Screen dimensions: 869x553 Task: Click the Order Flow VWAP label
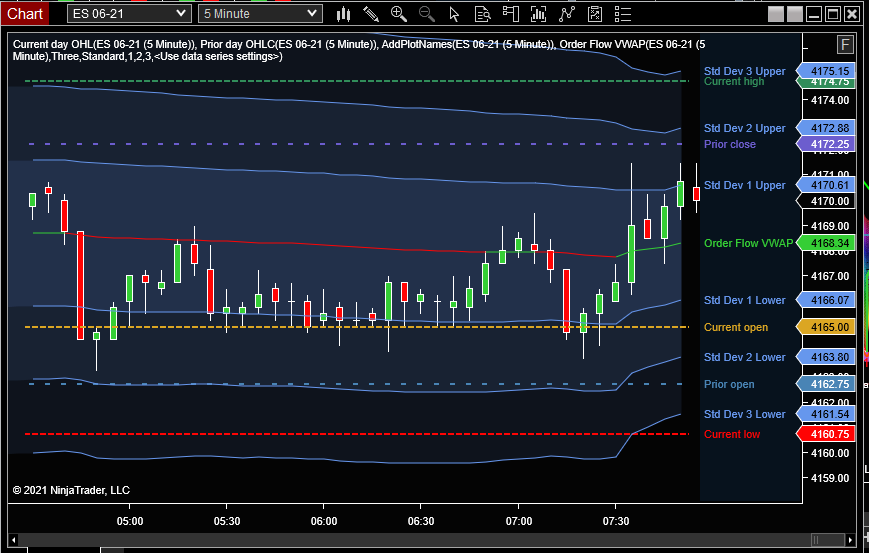(x=748, y=243)
